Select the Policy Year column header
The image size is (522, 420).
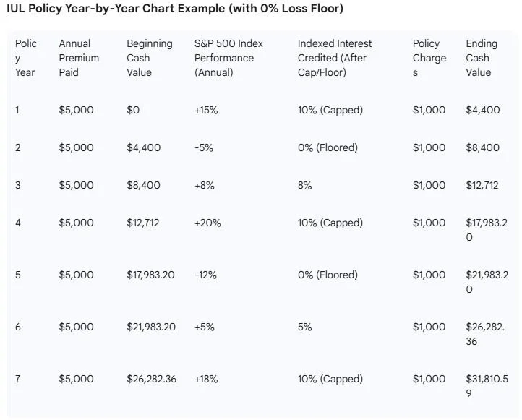tap(26, 58)
